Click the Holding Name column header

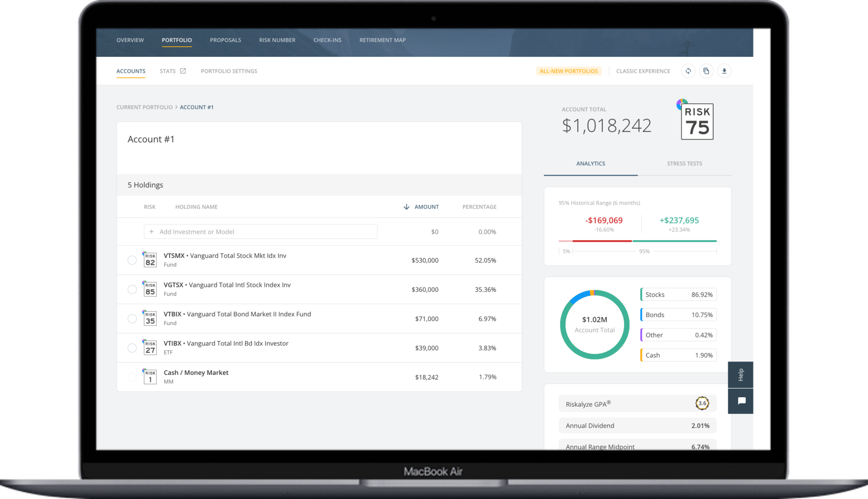[x=196, y=207]
